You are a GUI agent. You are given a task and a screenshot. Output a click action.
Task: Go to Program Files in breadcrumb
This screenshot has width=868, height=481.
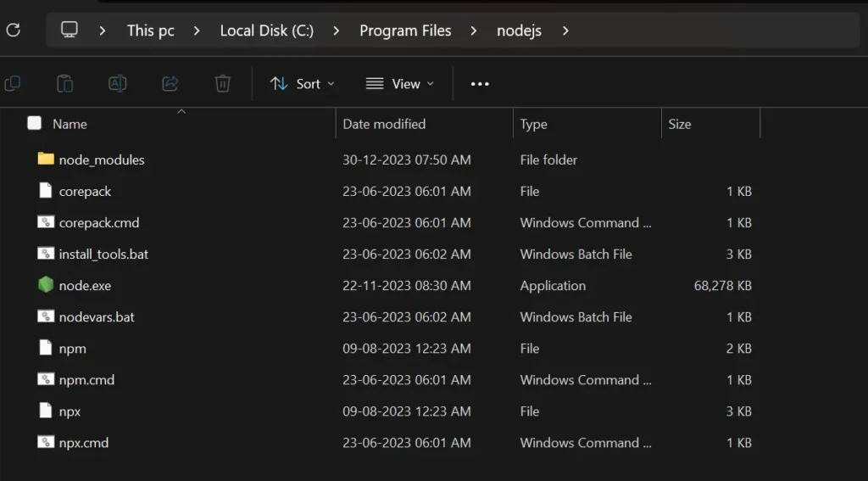pyautogui.click(x=405, y=31)
